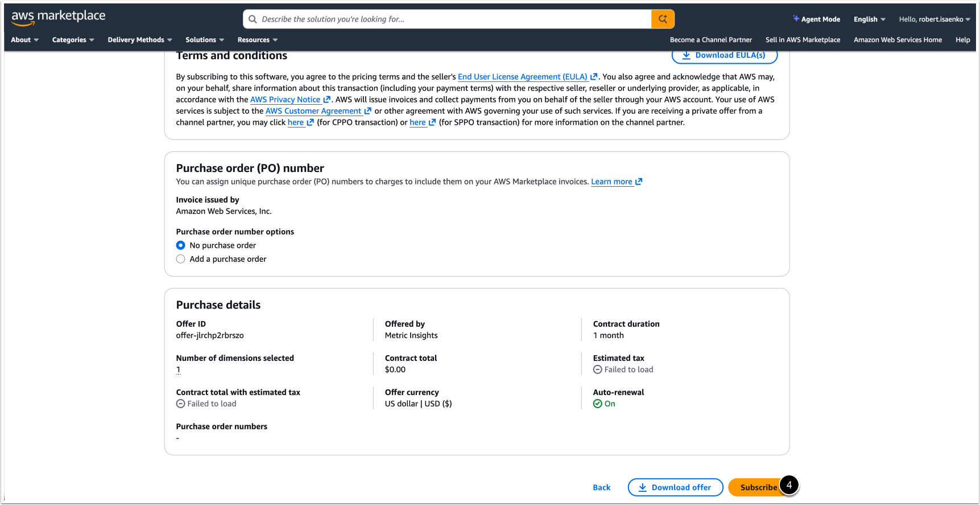The width and height of the screenshot is (980, 505).
Task: Click the Agent Mode sparkle icon
Action: (x=796, y=19)
